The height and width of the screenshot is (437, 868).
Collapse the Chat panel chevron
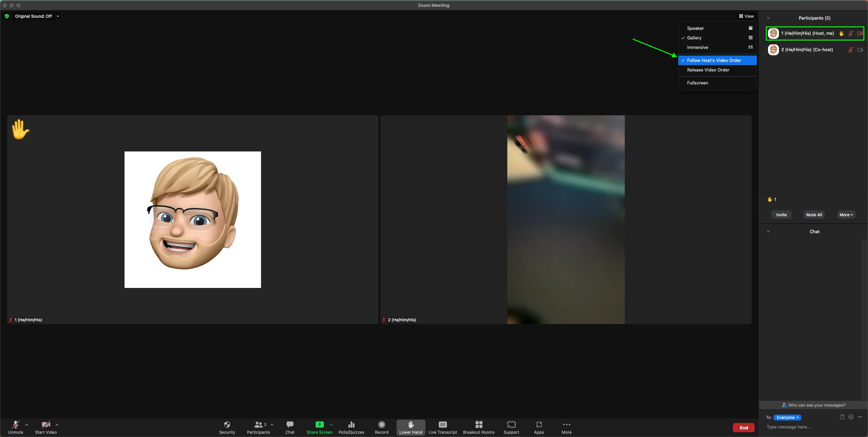[768, 231]
